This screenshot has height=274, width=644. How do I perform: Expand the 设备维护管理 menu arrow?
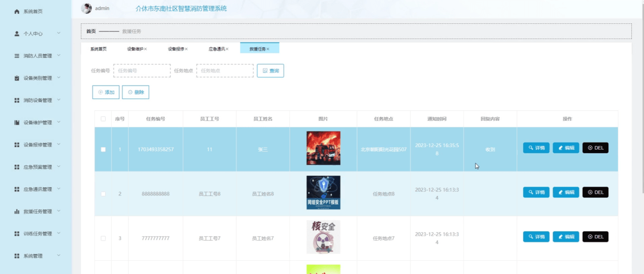[59, 122]
